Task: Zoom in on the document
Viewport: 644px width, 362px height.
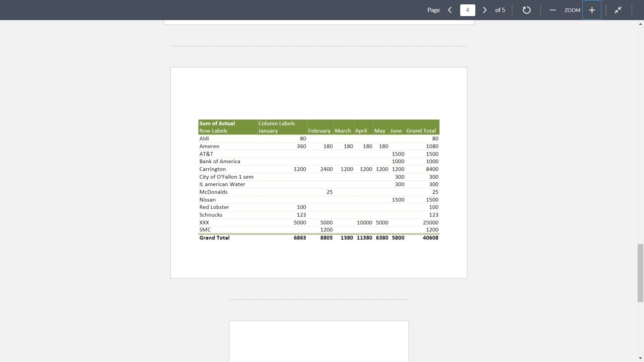Action: pos(591,10)
